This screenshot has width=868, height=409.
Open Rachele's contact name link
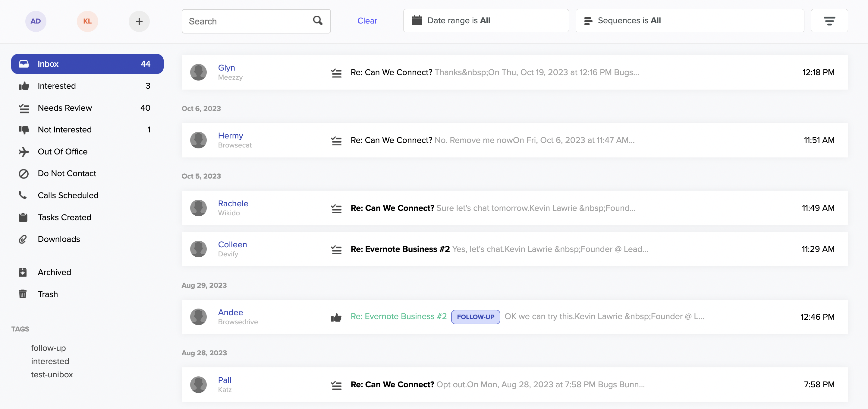[x=233, y=203]
